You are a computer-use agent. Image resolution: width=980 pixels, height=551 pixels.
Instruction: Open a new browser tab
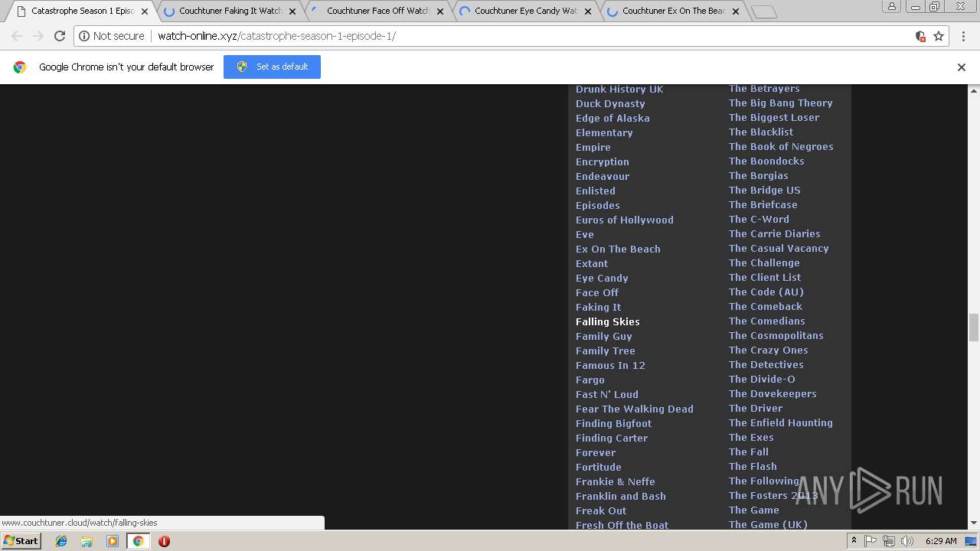763,11
